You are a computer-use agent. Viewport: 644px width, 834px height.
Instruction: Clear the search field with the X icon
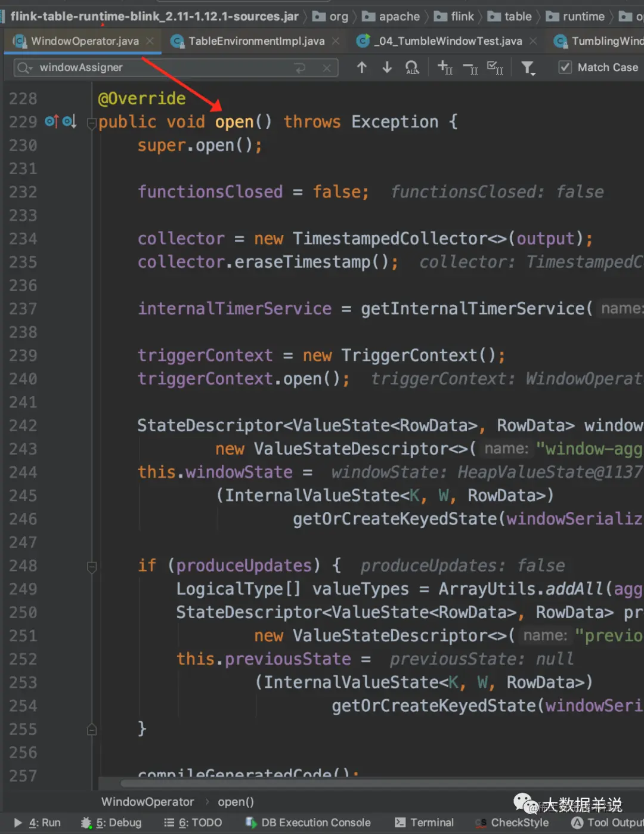(327, 68)
